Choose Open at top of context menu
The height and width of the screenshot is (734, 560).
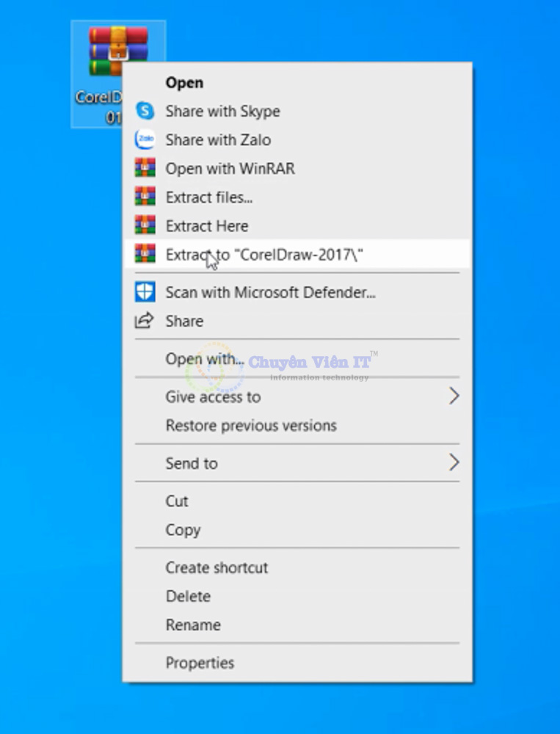(x=184, y=83)
